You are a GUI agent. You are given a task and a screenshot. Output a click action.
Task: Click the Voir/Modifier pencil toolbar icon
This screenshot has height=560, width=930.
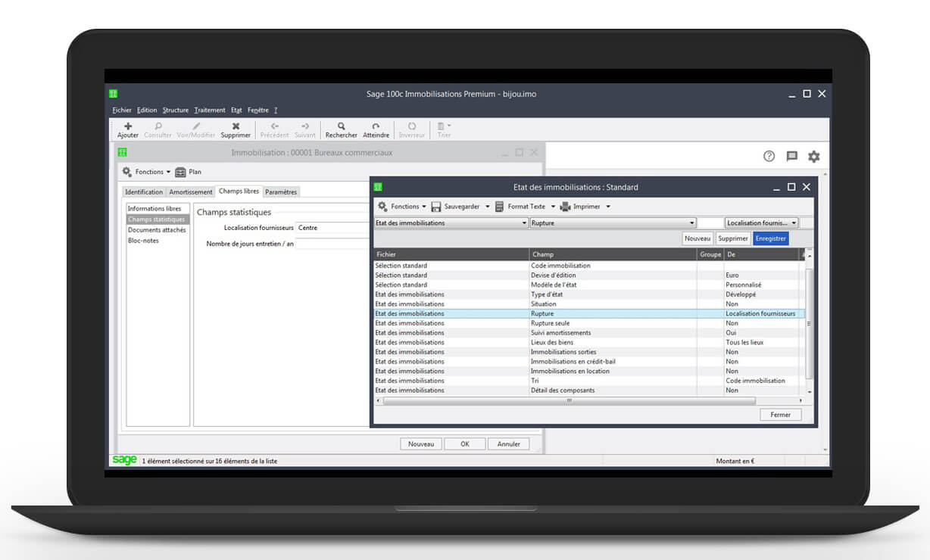pyautogui.click(x=196, y=126)
